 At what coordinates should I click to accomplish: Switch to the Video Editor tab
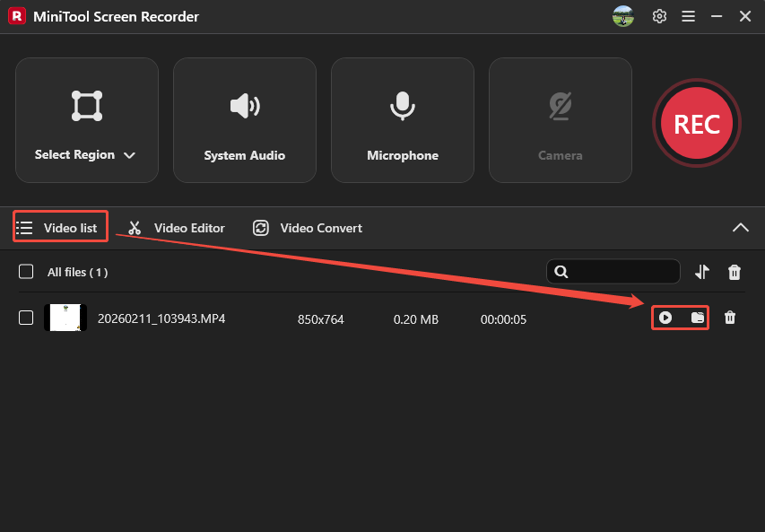tap(176, 227)
